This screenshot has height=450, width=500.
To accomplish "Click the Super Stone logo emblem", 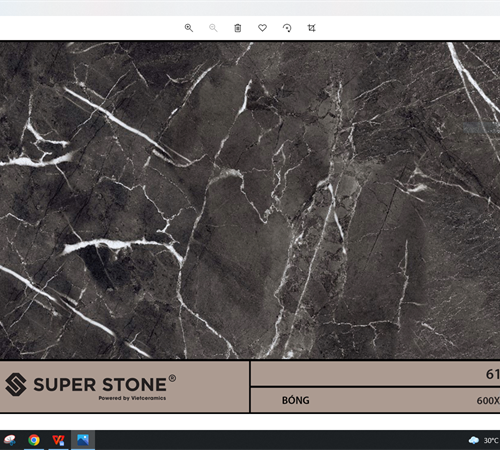I will [16, 384].
